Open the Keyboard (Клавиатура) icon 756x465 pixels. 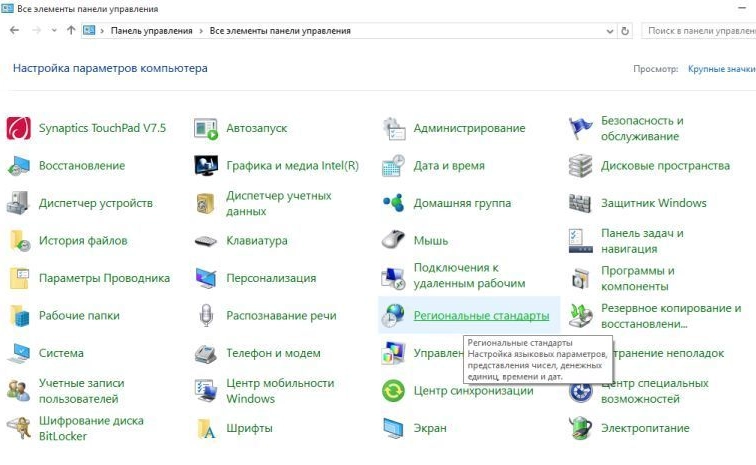click(206, 241)
